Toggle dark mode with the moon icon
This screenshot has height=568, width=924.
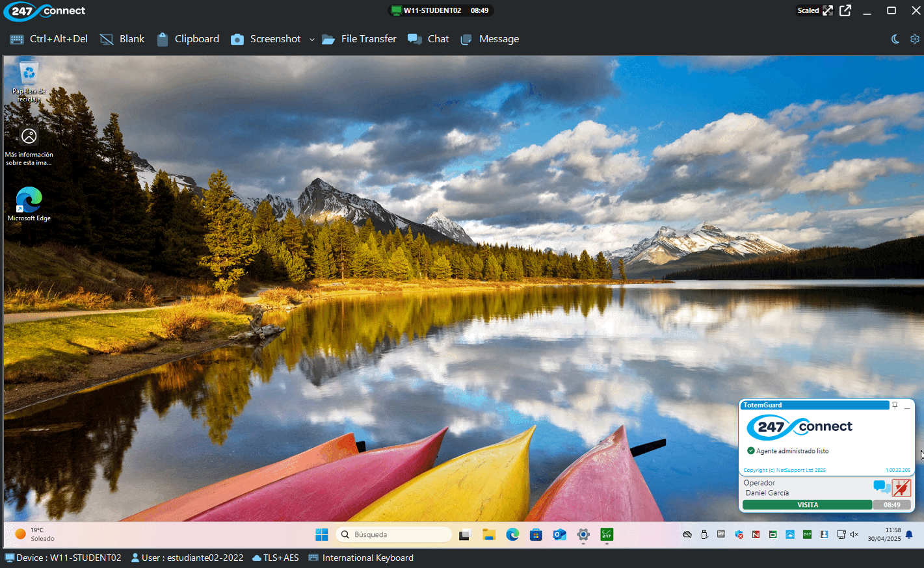[895, 39]
